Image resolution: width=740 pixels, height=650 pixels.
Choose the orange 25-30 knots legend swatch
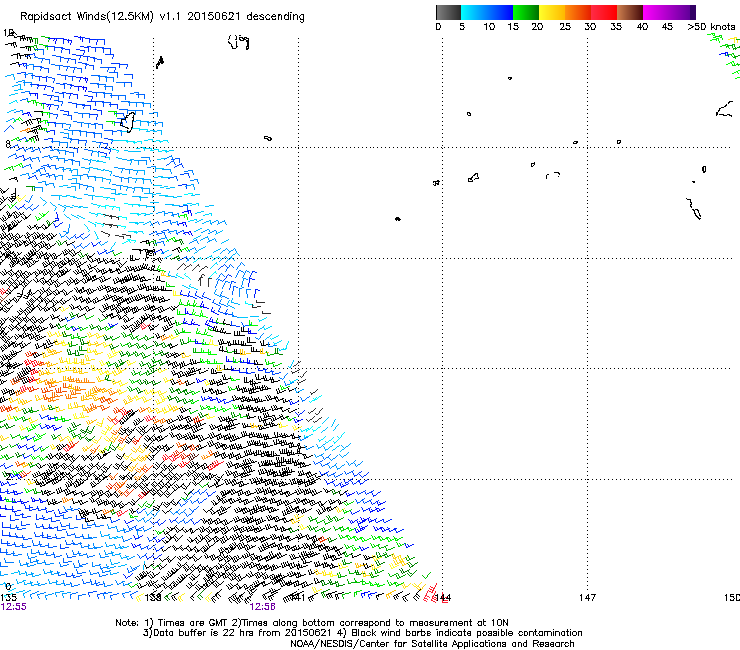(x=578, y=12)
